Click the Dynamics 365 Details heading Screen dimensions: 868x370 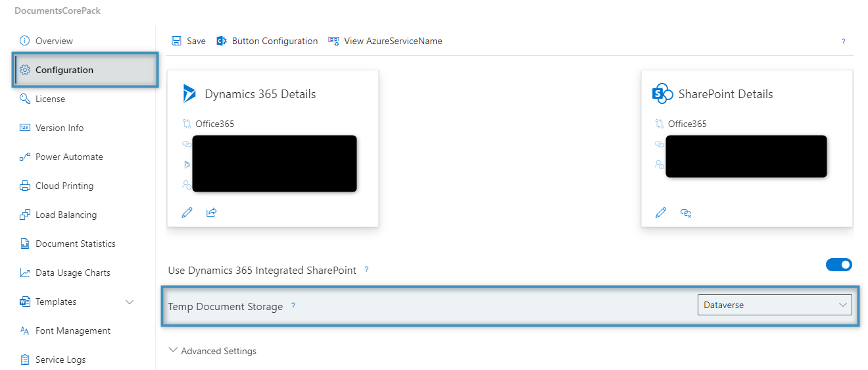260,94
